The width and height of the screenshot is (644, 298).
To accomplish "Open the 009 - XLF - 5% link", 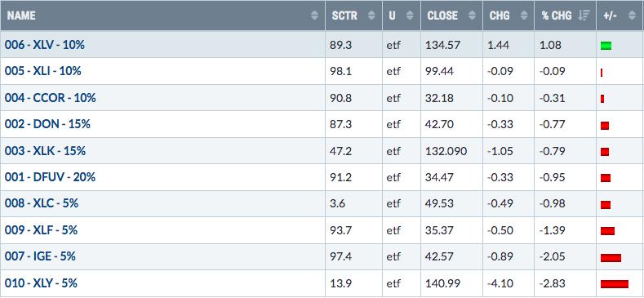I will tap(41, 229).
